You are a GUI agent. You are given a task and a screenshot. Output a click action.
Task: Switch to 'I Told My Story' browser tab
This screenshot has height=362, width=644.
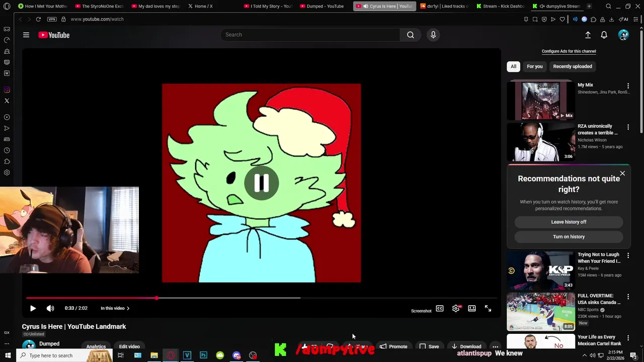(268, 7)
